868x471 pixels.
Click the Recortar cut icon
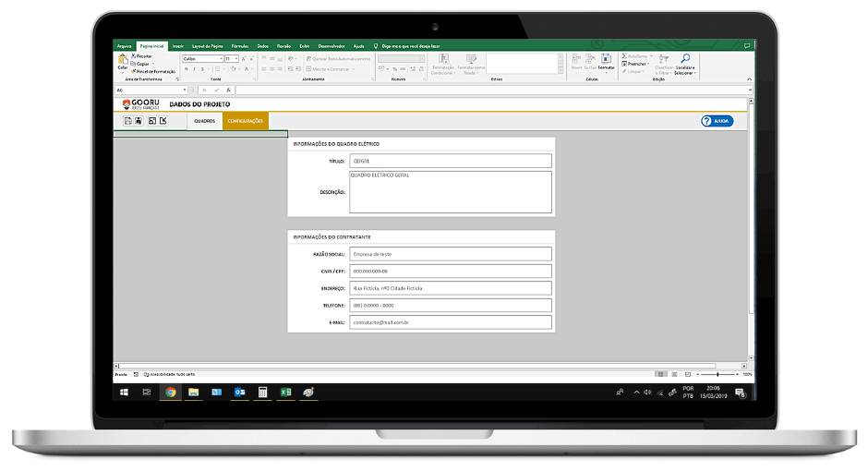(133, 56)
